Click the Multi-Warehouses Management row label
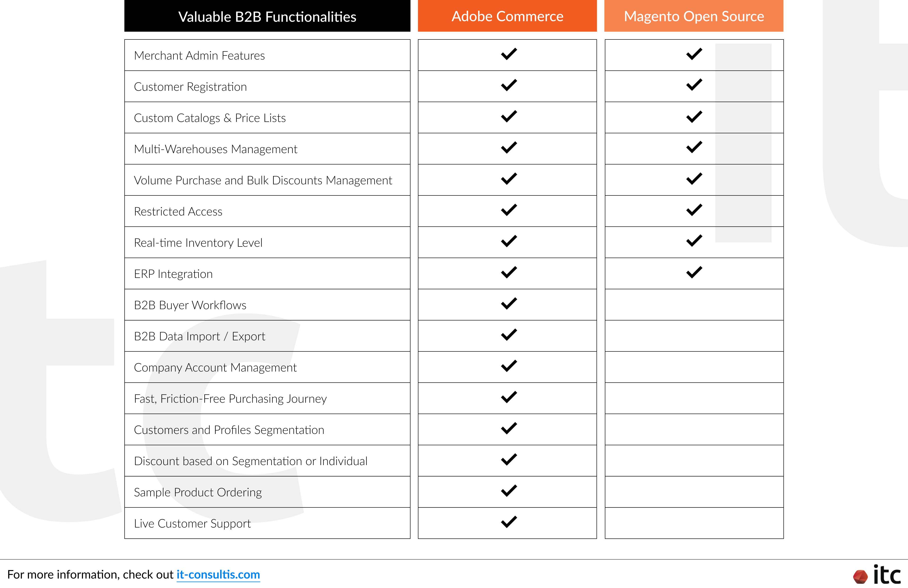 pyautogui.click(x=216, y=149)
